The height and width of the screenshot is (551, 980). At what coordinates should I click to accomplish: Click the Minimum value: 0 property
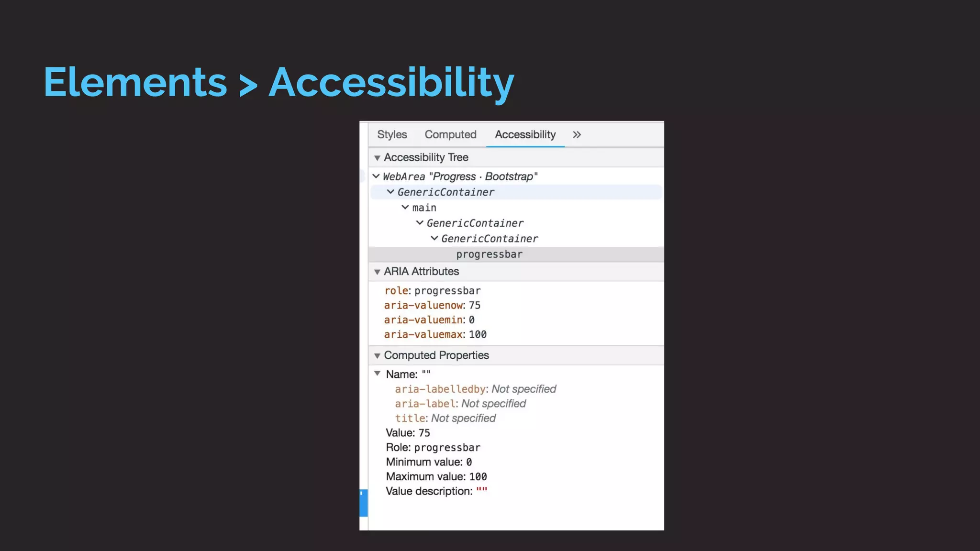pyautogui.click(x=429, y=462)
